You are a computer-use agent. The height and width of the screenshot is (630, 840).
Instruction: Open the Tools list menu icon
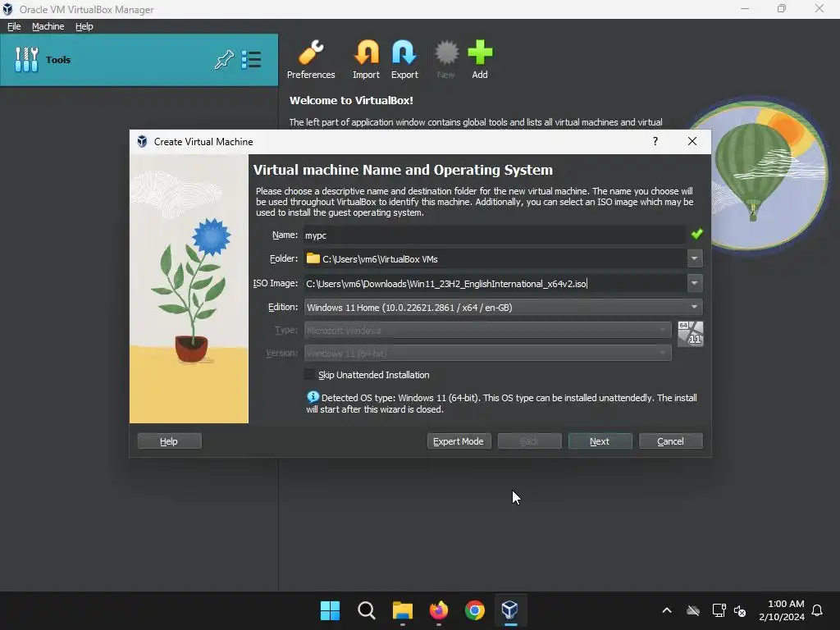click(251, 59)
